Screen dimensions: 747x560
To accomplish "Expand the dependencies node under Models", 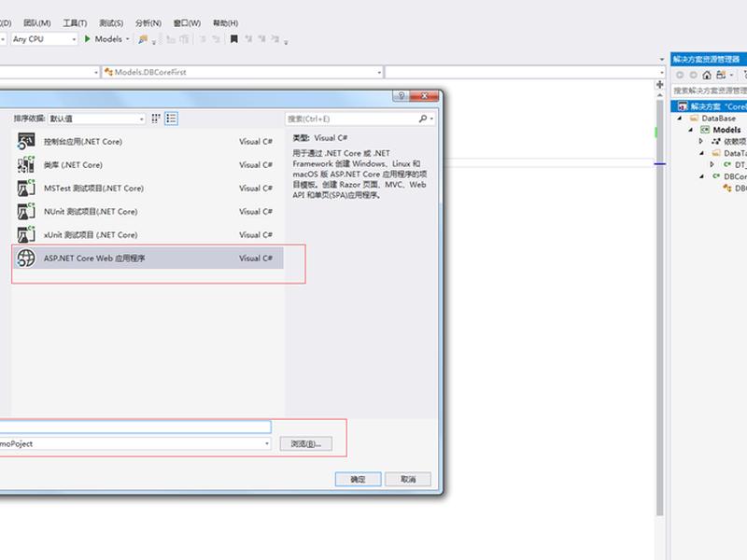I will click(701, 142).
